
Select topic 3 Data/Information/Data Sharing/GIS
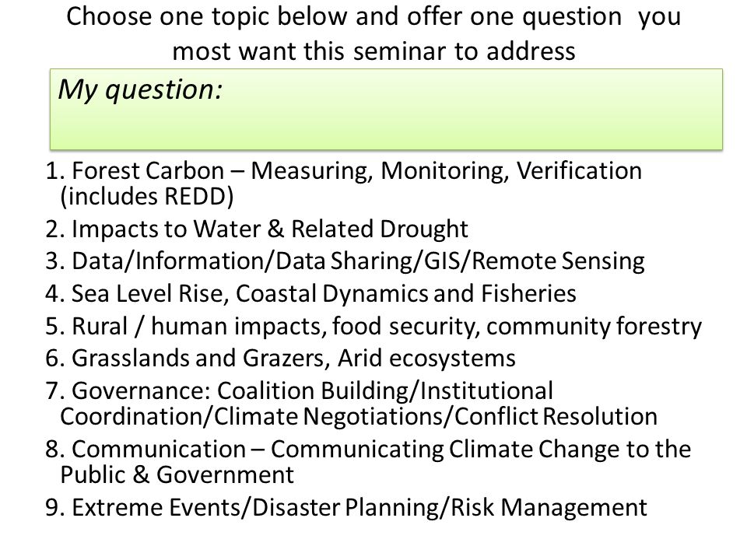(x=345, y=261)
